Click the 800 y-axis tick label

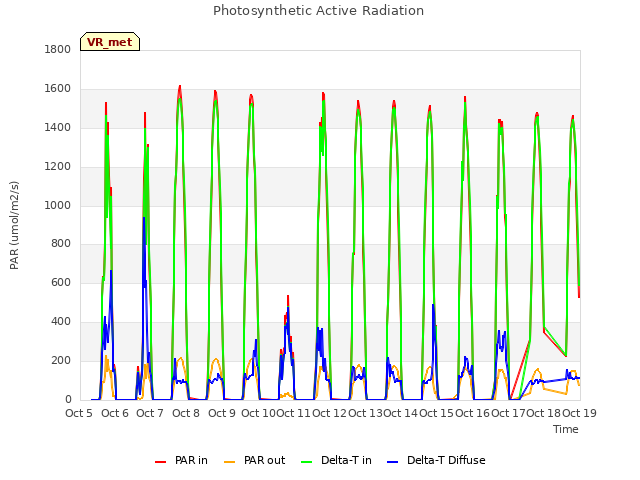point(61,244)
